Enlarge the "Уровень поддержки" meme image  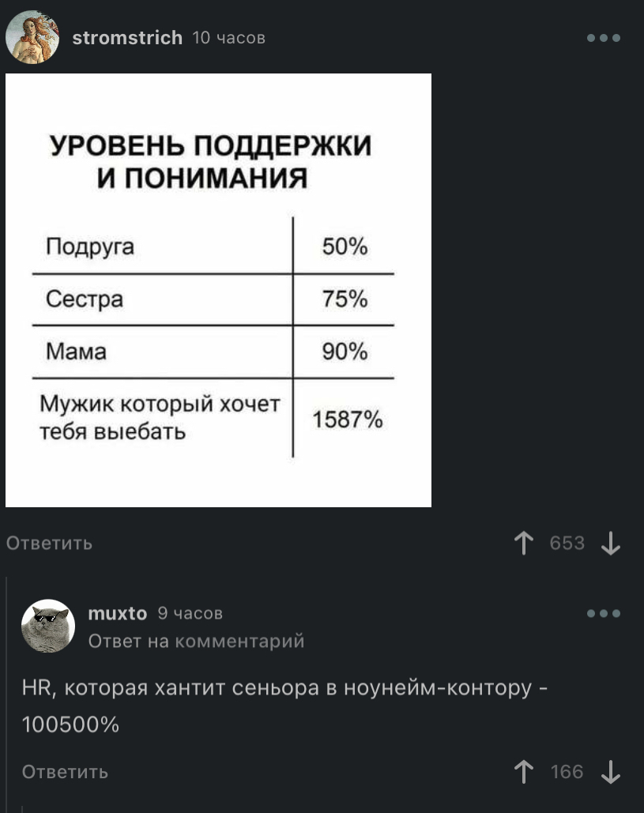(219, 290)
